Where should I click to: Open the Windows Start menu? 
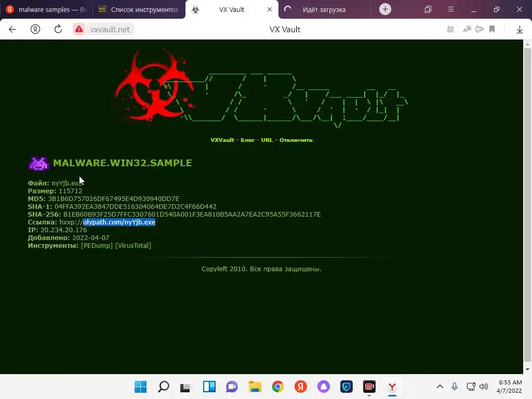[x=140, y=387]
